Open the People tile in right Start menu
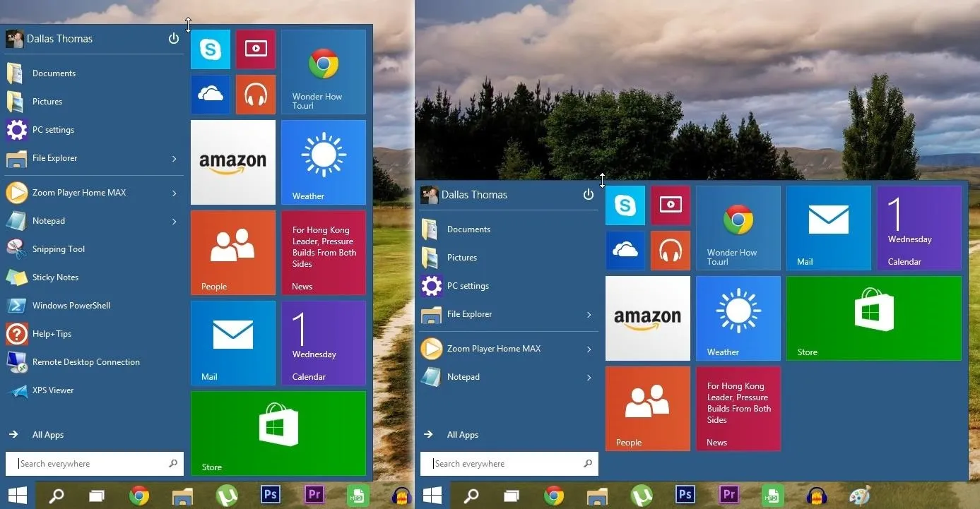980x509 pixels. point(648,409)
